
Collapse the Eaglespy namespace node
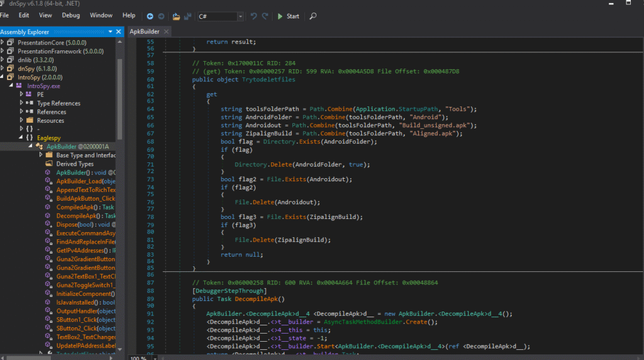pyautogui.click(x=21, y=137)
